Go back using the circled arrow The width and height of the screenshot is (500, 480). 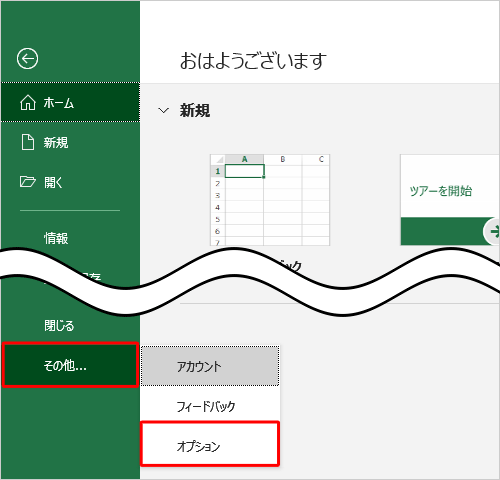pyautogui.click(x=27, y=59)
